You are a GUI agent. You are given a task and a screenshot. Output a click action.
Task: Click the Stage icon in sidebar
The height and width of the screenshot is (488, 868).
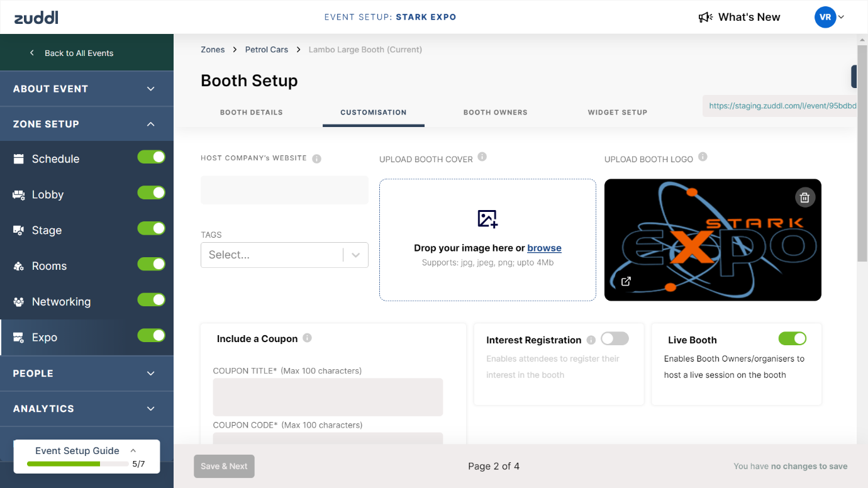point(19,230)
